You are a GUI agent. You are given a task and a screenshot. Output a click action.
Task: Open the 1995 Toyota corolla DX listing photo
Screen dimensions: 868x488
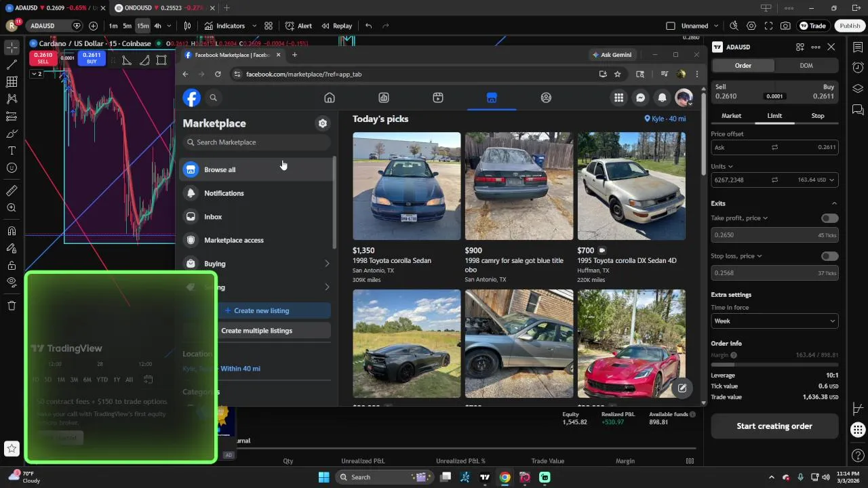[631, 186]
